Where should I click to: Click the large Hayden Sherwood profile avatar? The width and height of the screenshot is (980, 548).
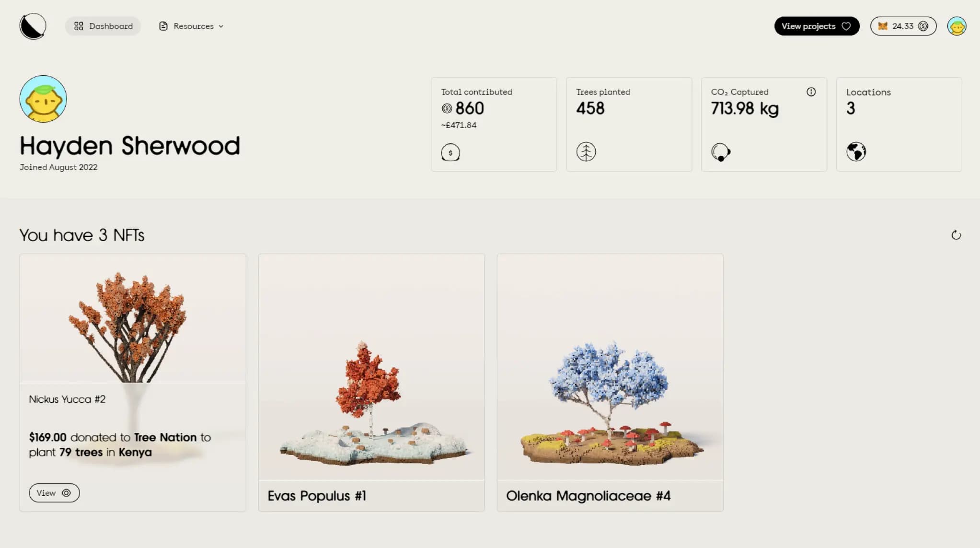(43, 99)
